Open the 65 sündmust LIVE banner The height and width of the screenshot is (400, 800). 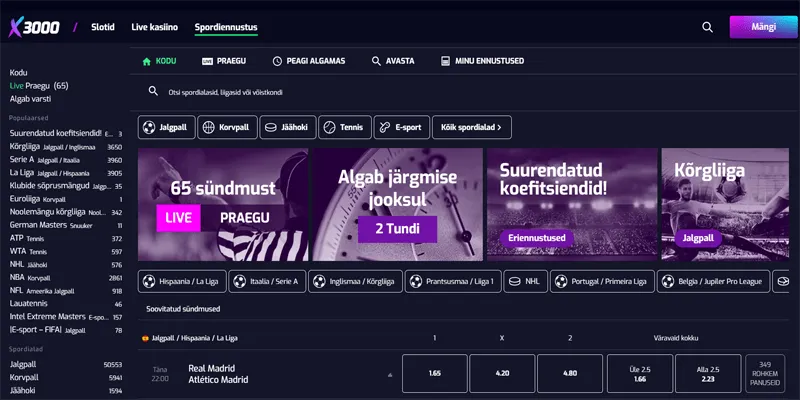coord(223,205)
